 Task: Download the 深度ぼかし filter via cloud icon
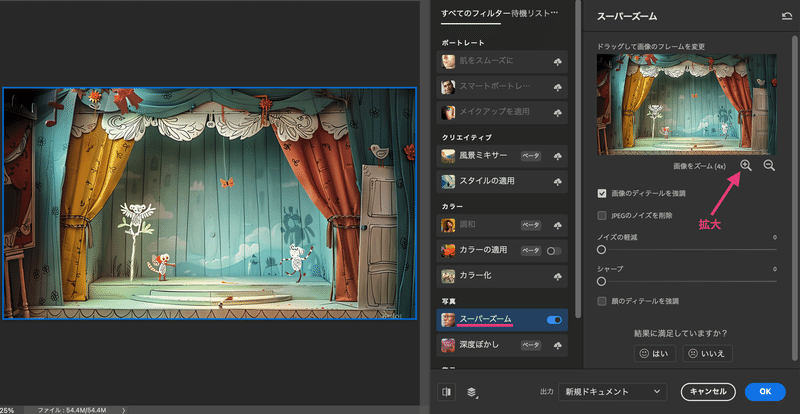click(x=558, y=346)
